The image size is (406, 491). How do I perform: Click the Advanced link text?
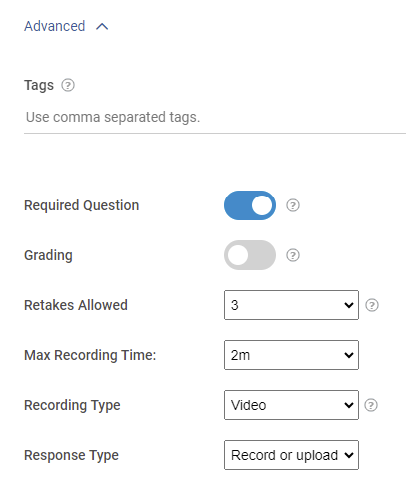pyautogui.click(x=55, y=26)
